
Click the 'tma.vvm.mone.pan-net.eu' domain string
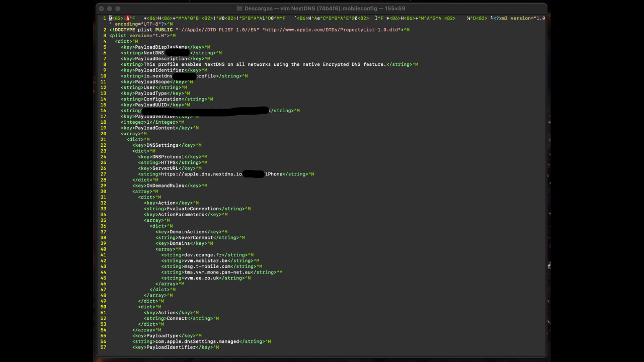[x=218, y=273]
